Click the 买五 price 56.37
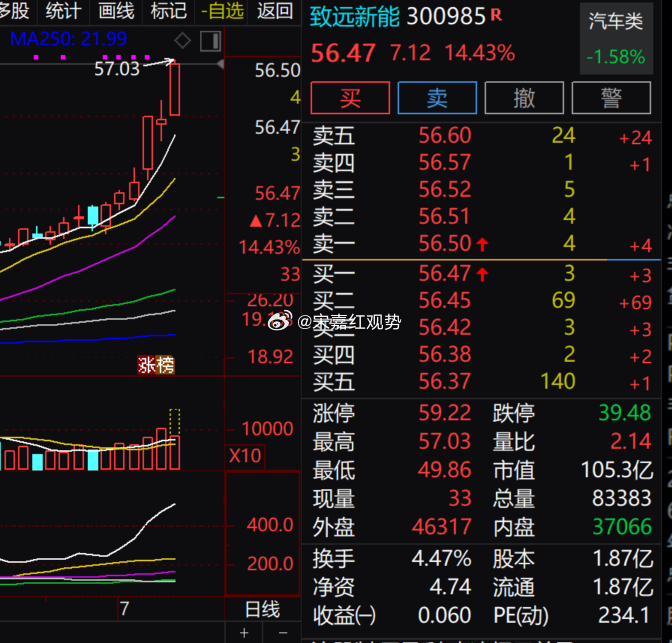This screenshot has width=672, height=643. [444, 382]
